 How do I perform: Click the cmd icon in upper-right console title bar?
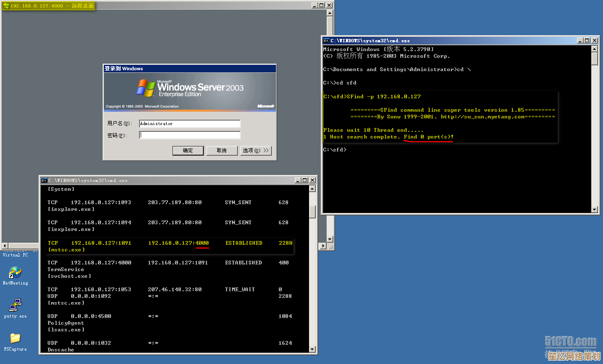pos(326,41)
